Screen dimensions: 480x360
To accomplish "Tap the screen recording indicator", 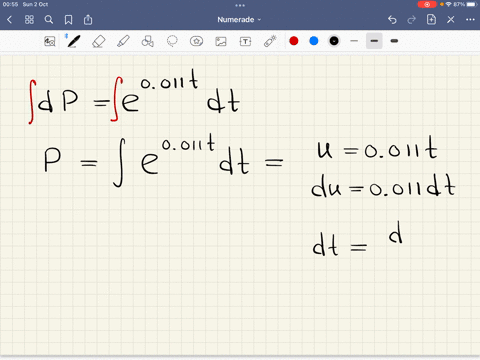I will coord(427,4).
